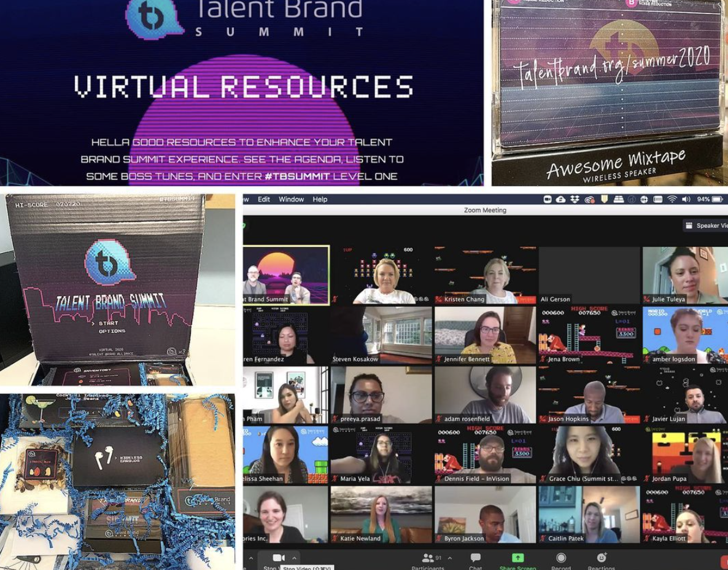
Task: Click the speaker volume control in menu bar
Action: tap(686, 199)
